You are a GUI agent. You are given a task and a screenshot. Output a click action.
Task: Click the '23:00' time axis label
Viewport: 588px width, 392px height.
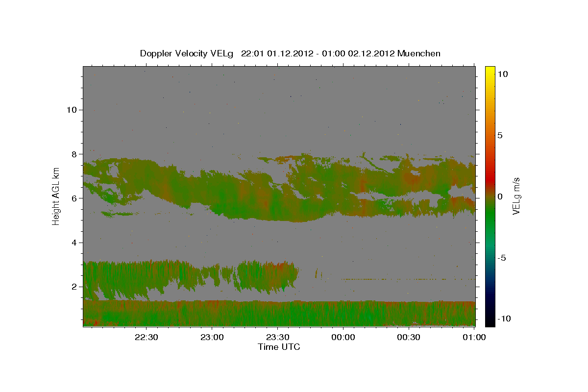[x=212, y=338]
